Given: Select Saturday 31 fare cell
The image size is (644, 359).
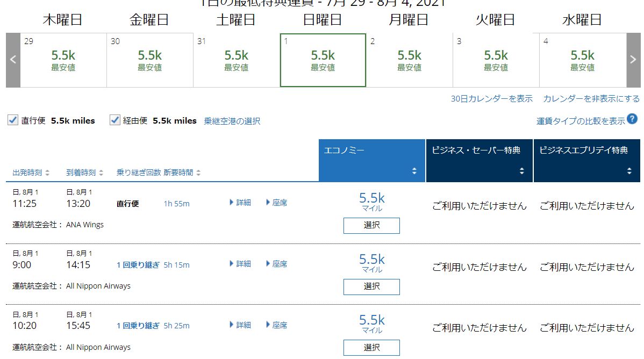Looking at the screenshot, I should point(237,60).
